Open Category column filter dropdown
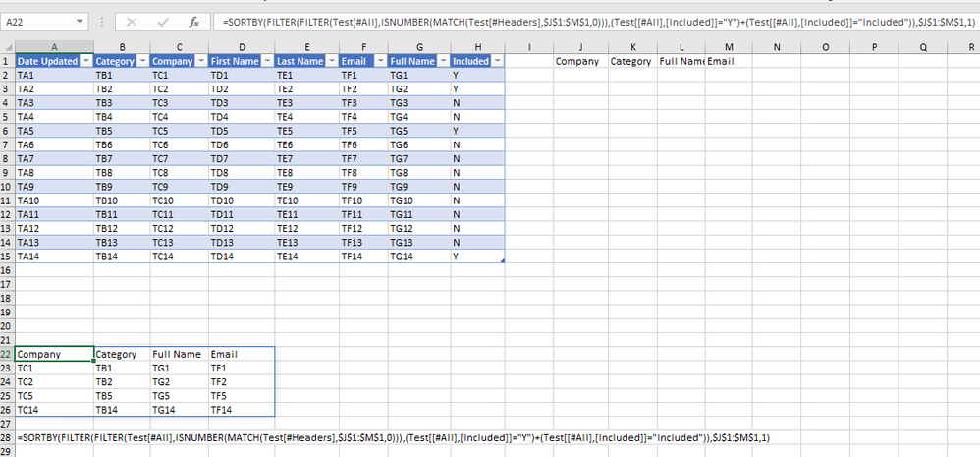 [x=142, y=61]
